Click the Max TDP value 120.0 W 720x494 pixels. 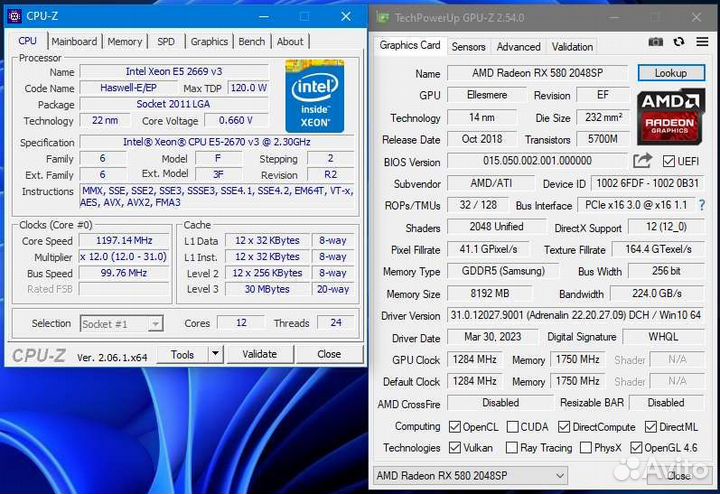(248, 88)
